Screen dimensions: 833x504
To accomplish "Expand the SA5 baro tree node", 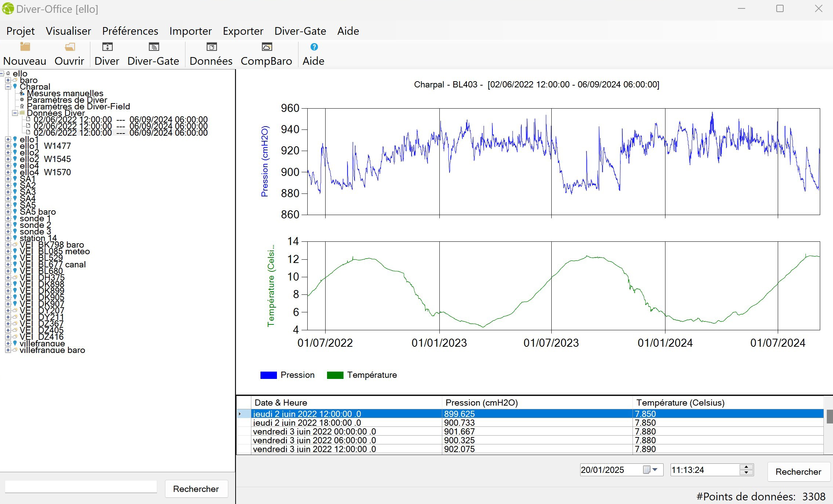I will tap(8, 212).
